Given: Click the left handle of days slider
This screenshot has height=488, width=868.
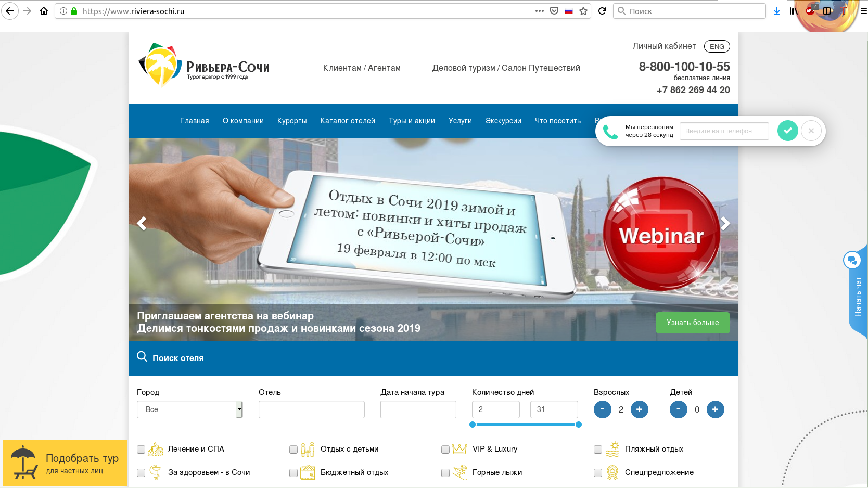Looking at the screenshot, I should [x=473, y=425].
